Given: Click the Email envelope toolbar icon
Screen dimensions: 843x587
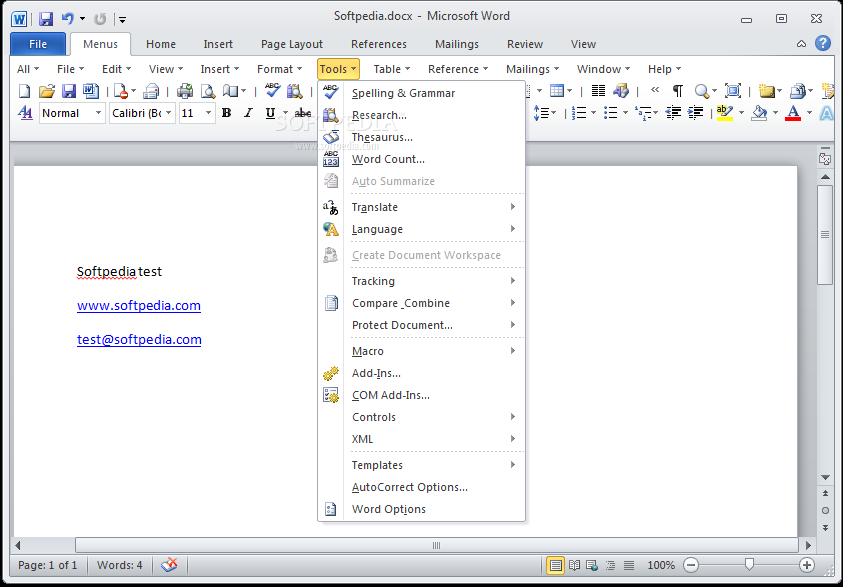Looking at the screenshot, I should [151, 91].
